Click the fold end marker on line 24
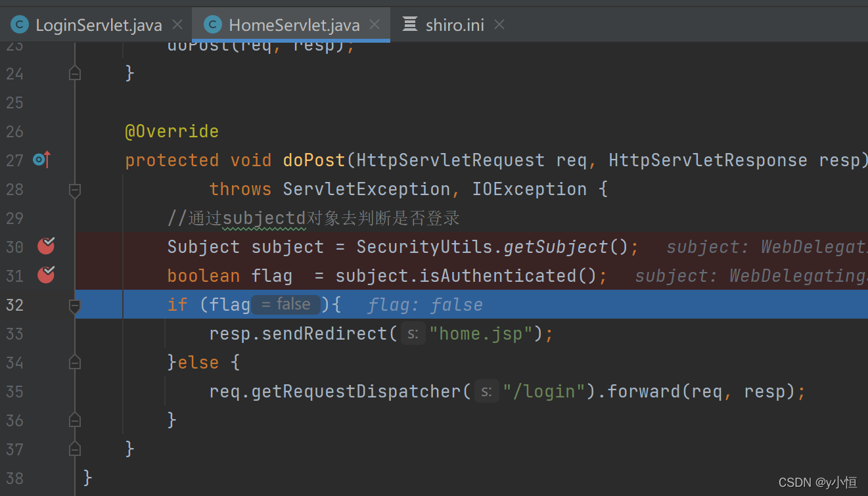 pyautogui.click(x=75, y=73)
